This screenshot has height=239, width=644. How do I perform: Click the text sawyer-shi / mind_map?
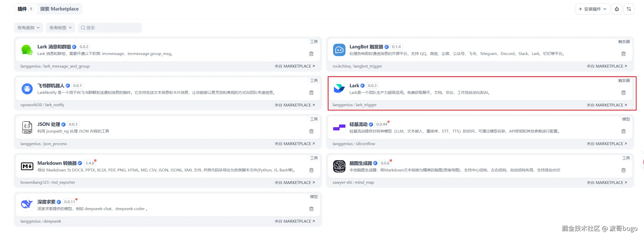(x=353, y=182)
